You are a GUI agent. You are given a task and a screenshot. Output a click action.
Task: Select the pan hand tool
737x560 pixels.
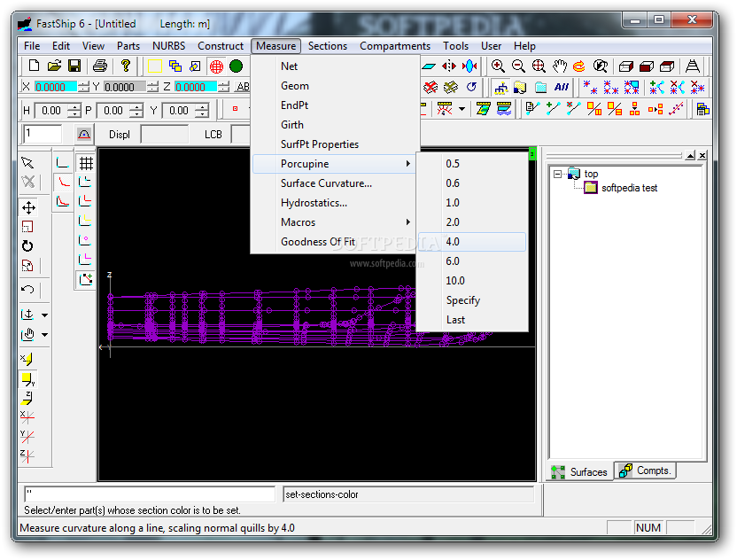coord(559,66)
